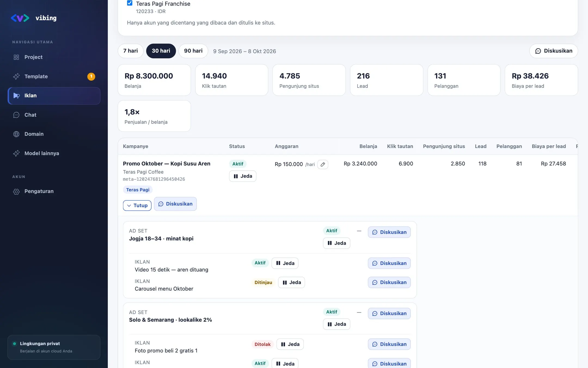Click the Template sparkle icon

tap(16, 77)
